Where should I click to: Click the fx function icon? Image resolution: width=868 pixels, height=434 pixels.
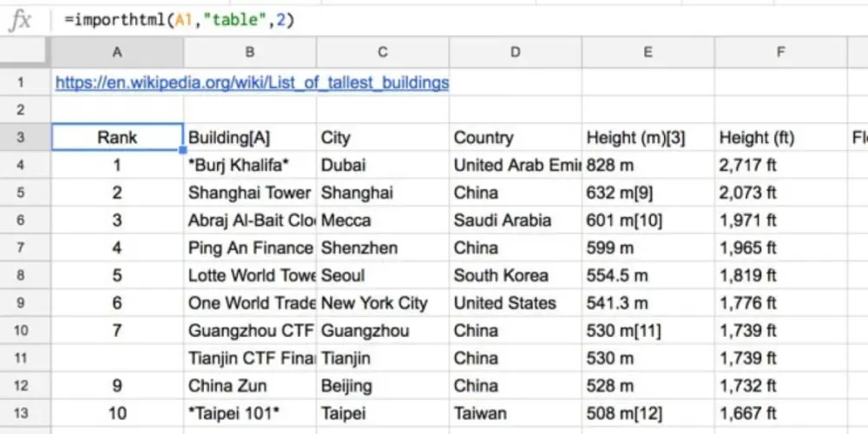pyautogui.click(x=19, y=21)
